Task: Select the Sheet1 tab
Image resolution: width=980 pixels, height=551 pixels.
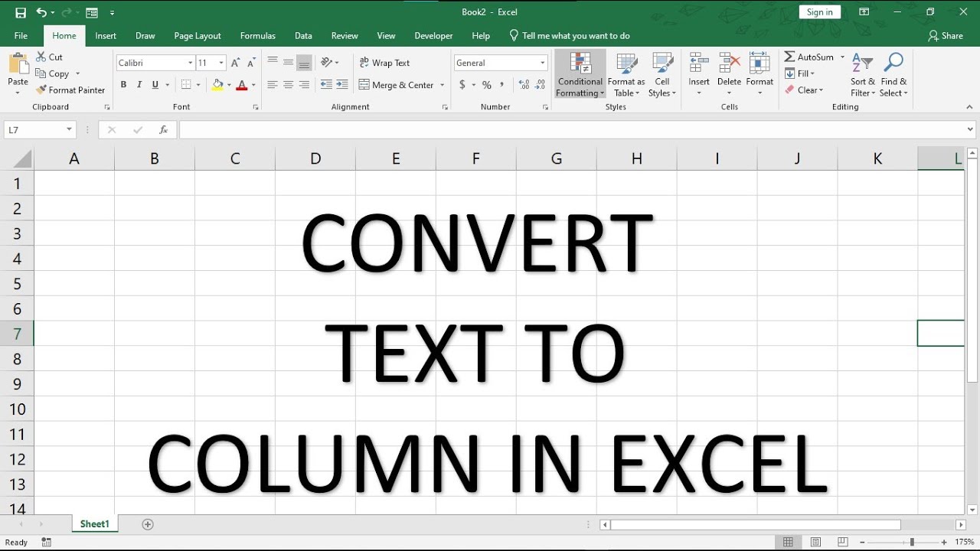Action: click(95, 524)
